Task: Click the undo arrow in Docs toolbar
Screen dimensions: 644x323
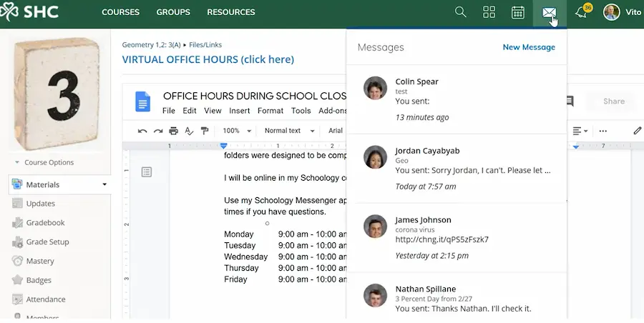Action: (x=142, y=131)
